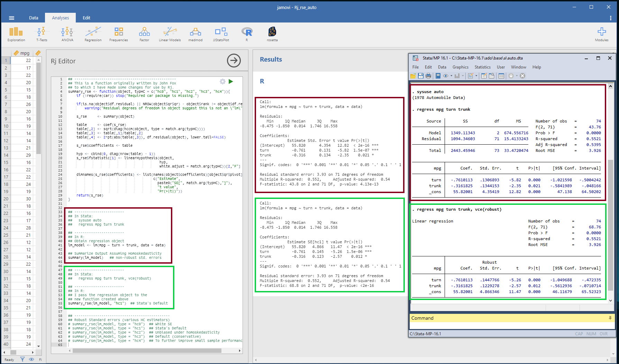Screen dimensions: 619x364
Task: Click the down arrow of Stata results scrollbar
Action: pyautogui.click(x=610, y=300)
